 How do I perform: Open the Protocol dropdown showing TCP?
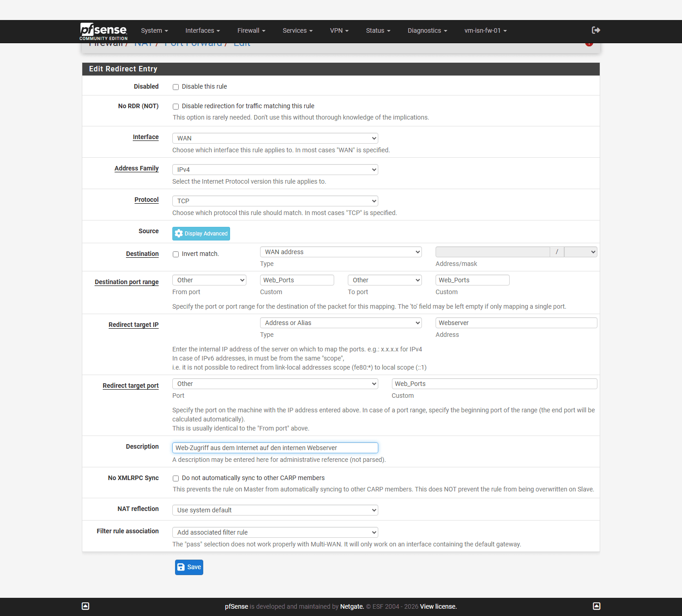275,201
